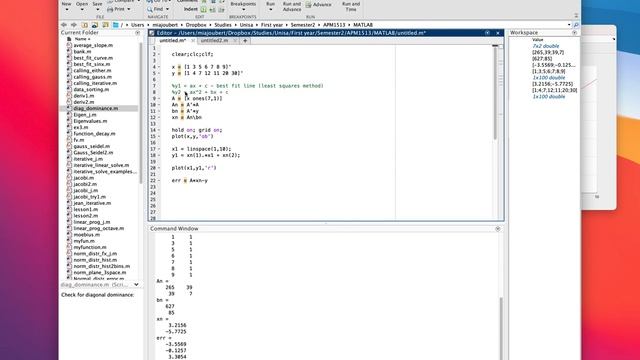Select file diag_dominance.m
This screenshot has width=640, height=360.
click(96, 108)
